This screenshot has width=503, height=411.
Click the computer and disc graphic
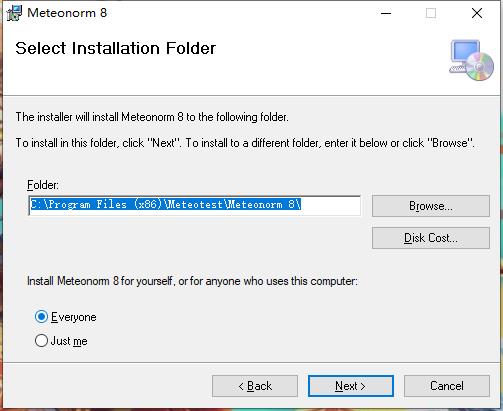471,60
